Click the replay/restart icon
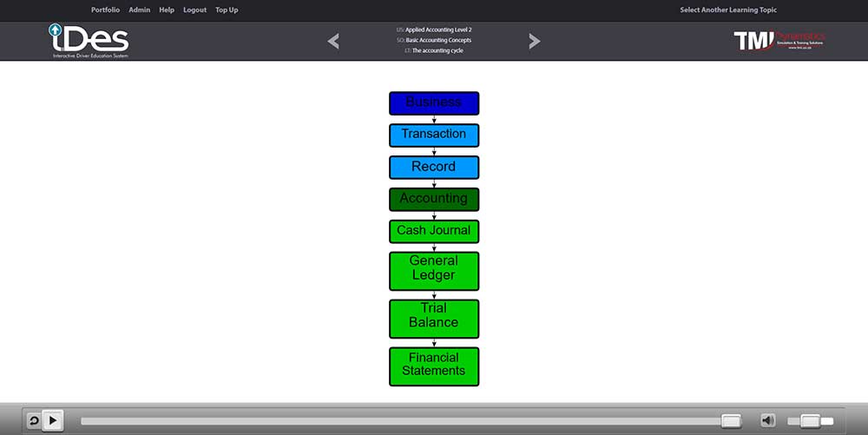This screenshot has height=435, width=868. coord(34,420)
